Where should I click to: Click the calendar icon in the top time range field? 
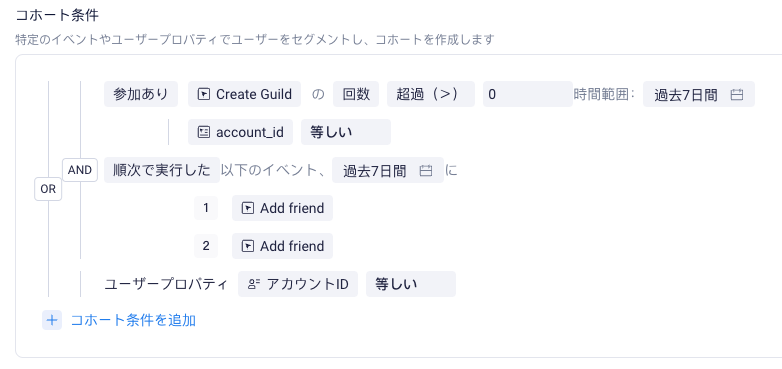coord(737,94)
